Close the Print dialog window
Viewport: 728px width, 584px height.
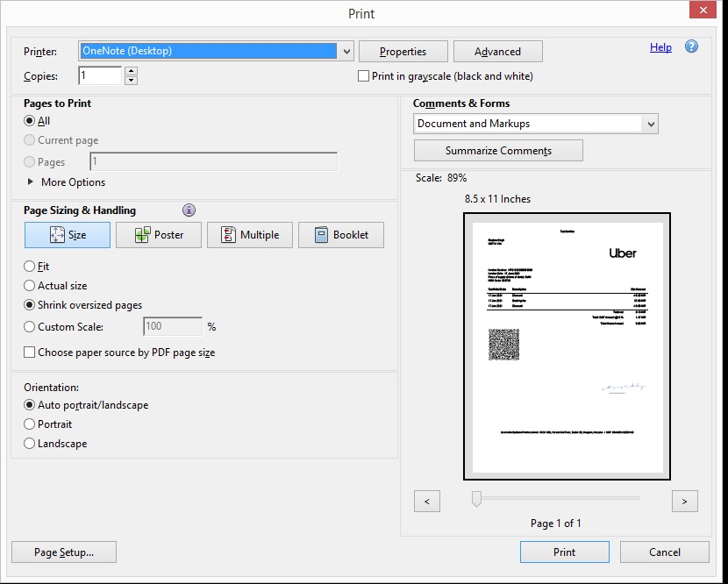click(x=703, y=10)
